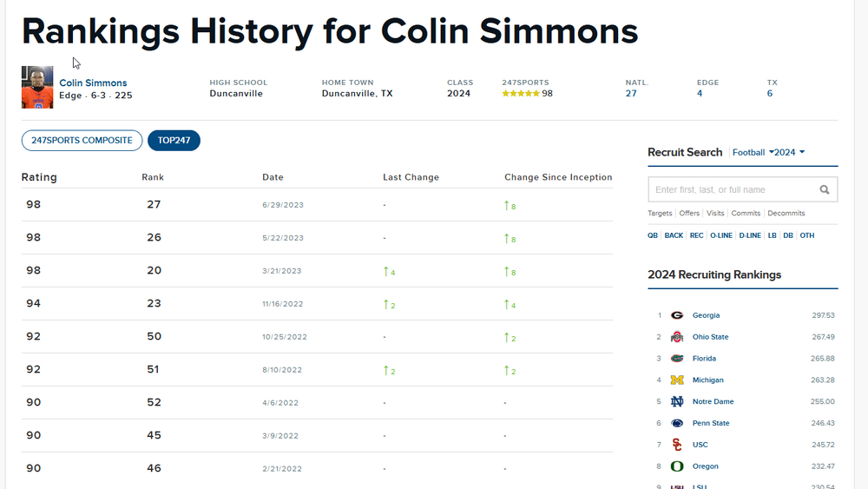Viewport: 868px width, 489px height.
Task: Click the USC logo icon
Action: (x=677, y=445)
